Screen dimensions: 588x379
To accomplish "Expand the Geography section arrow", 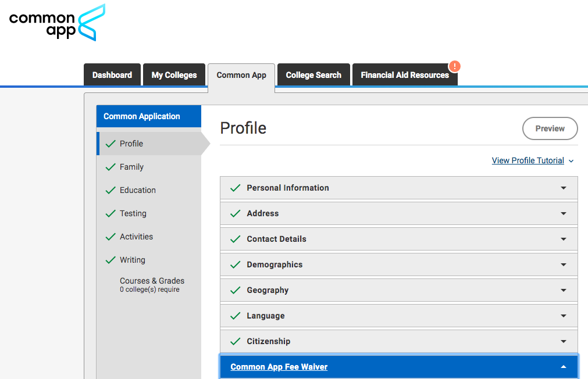I will (x=563, y=290).
